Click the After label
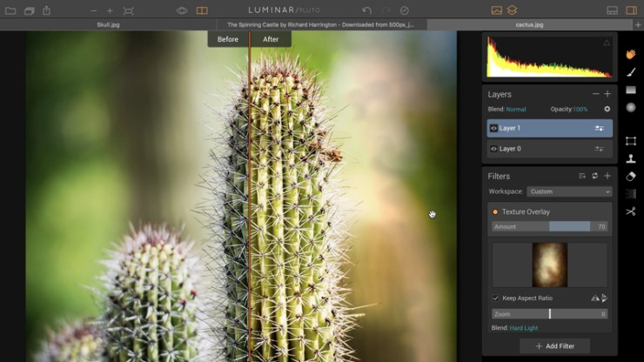The image size is (644, 362). [x=271, y=39]
